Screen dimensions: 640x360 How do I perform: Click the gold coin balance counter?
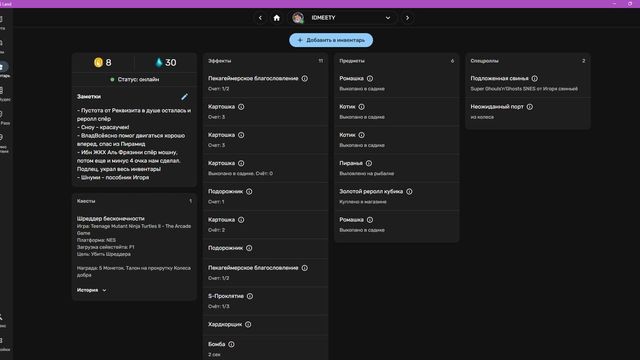(103, 62)
